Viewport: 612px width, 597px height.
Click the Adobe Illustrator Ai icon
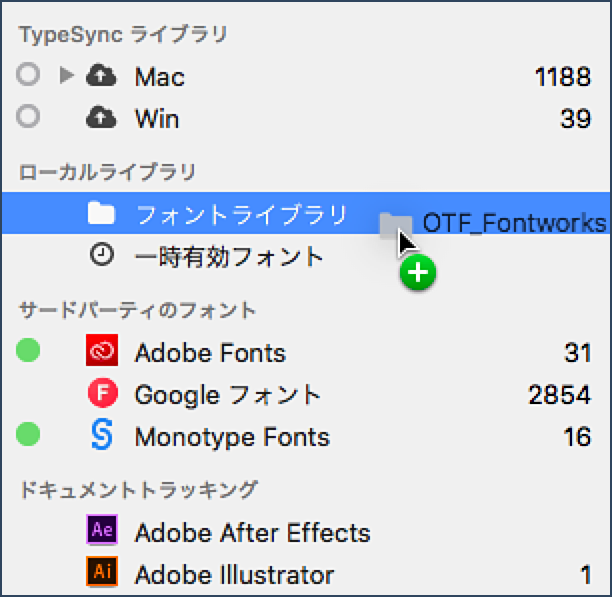(x=102, y=572)
